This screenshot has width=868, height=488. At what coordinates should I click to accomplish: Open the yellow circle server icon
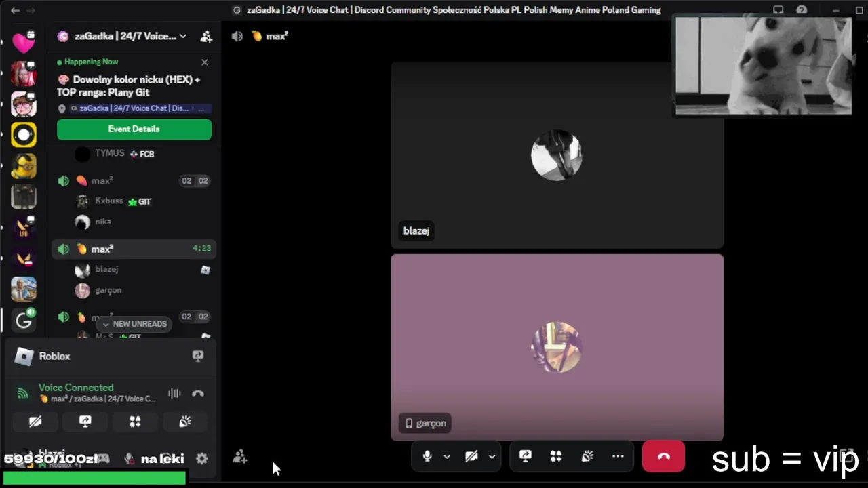(x=23, y=135)
